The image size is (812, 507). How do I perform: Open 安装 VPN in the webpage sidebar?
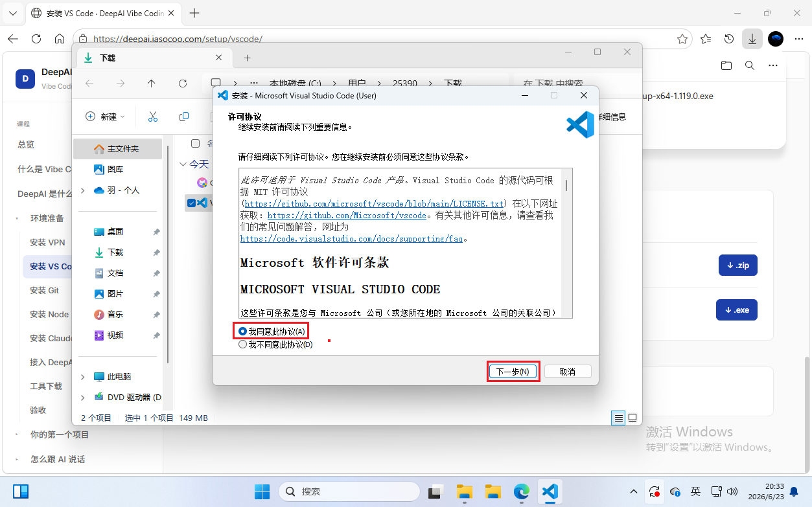tap(47, 242)
